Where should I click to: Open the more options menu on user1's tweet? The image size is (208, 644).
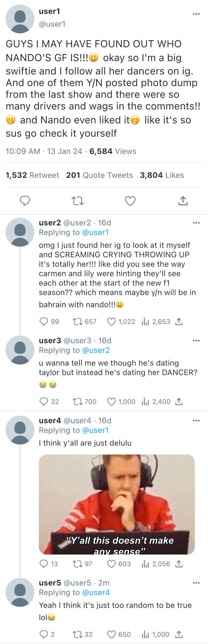click(x=196, y=14)
